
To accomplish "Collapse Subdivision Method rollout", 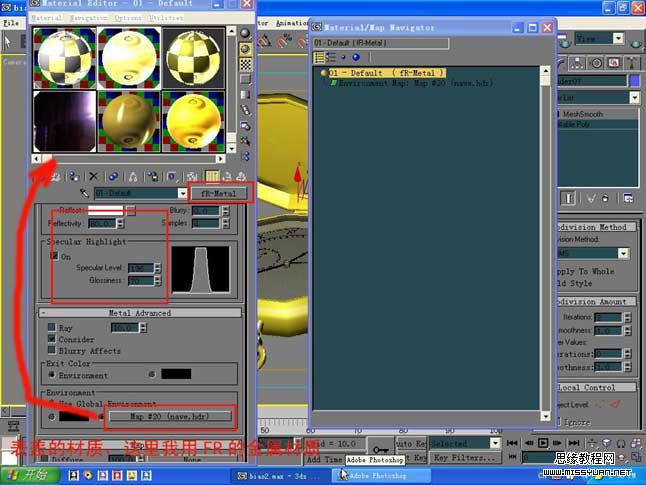I will coord(596,227).
